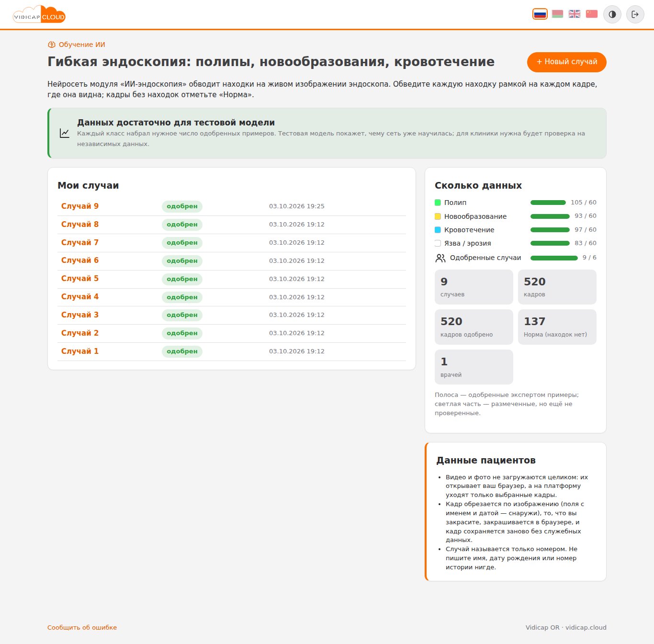Click the Данные пациентов heading
The height and width of the screenshot is (644, 654).
click(x=486, y=461)
